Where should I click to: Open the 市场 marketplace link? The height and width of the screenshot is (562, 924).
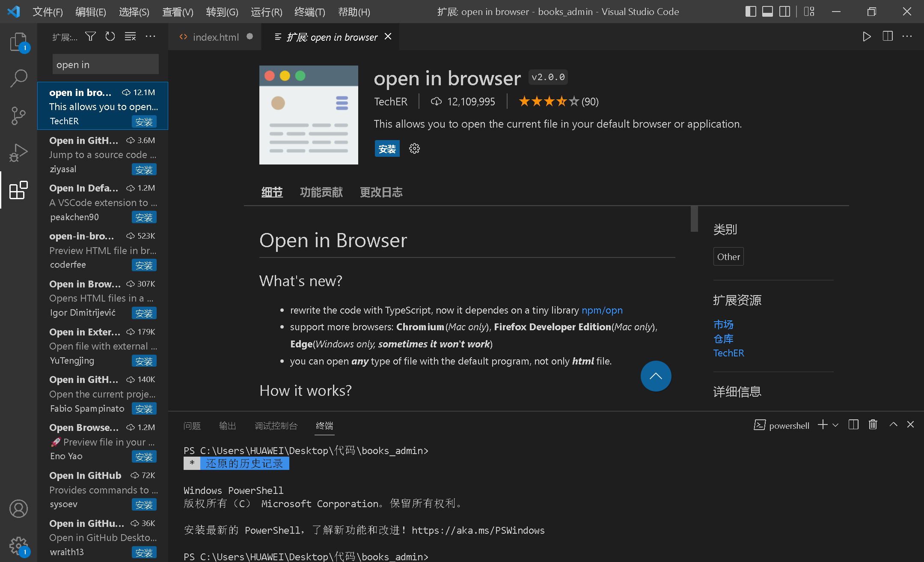[723, 324]
